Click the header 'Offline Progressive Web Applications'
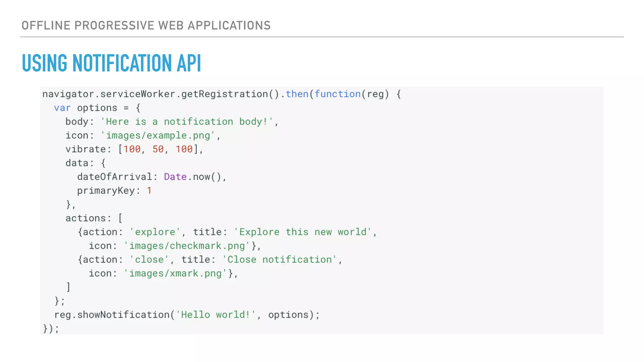The height and width of the screenshot is (362, 644). point(146,25)
